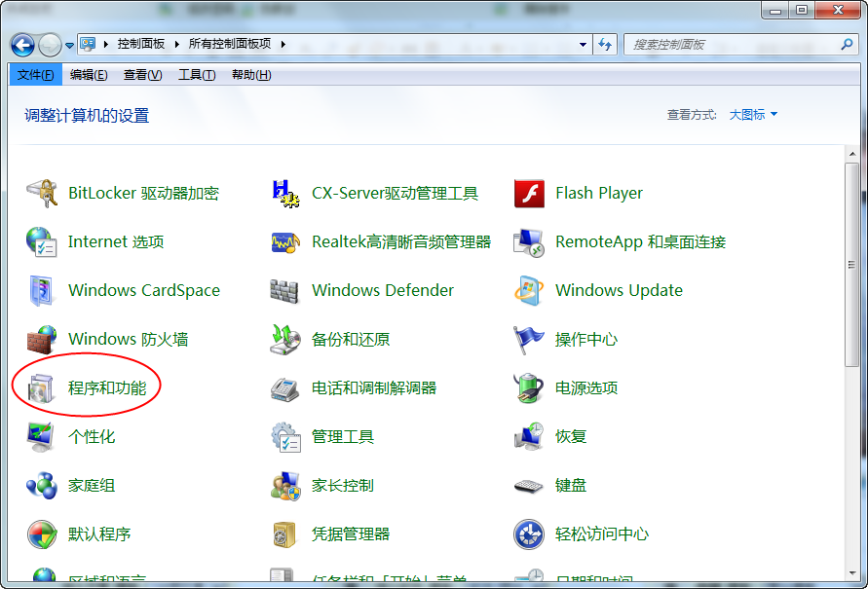Click 控制面板 in the address breadcrumb
The image size is (868, 589).
[x=141, y=44]
